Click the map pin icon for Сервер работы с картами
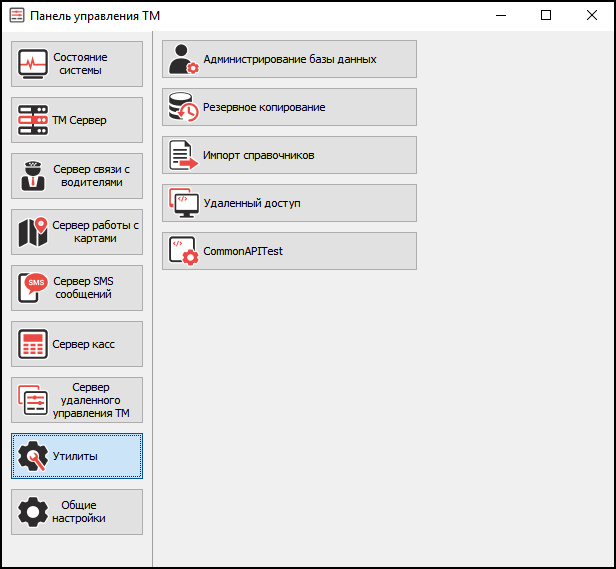 pyautogui.click(x=33, y=232)
